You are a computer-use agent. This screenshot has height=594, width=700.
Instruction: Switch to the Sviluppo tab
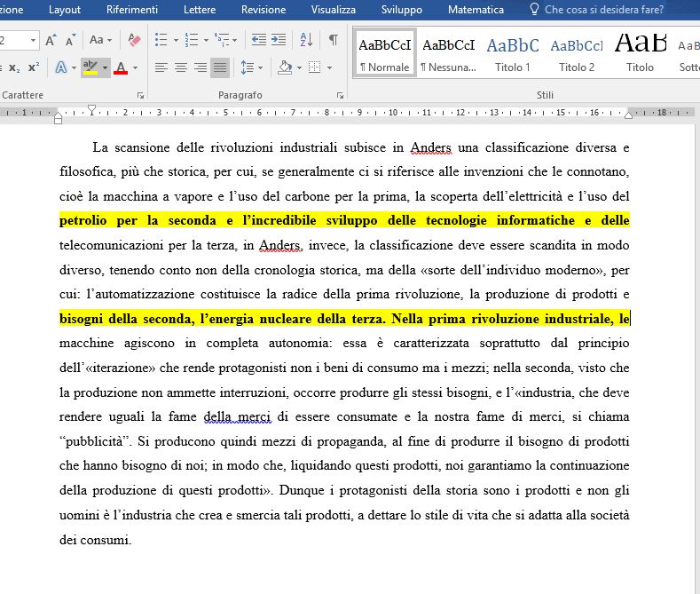click(x=401, y=10)
